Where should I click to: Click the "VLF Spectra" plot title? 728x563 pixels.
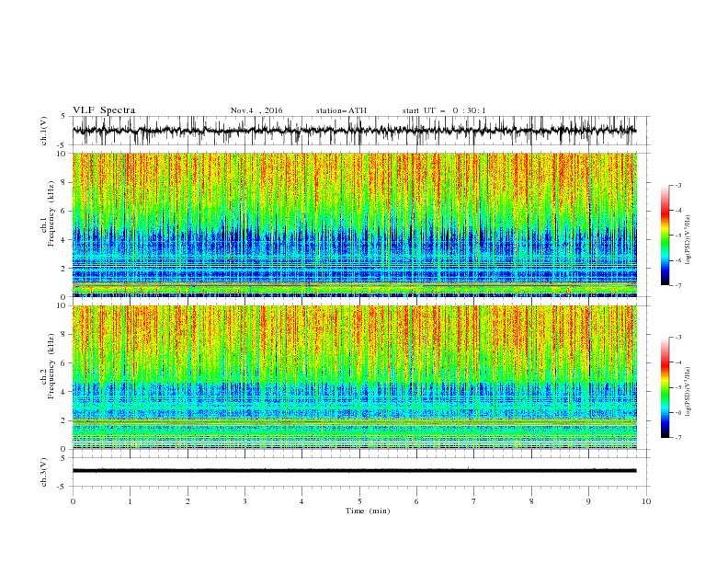[104, 110]
